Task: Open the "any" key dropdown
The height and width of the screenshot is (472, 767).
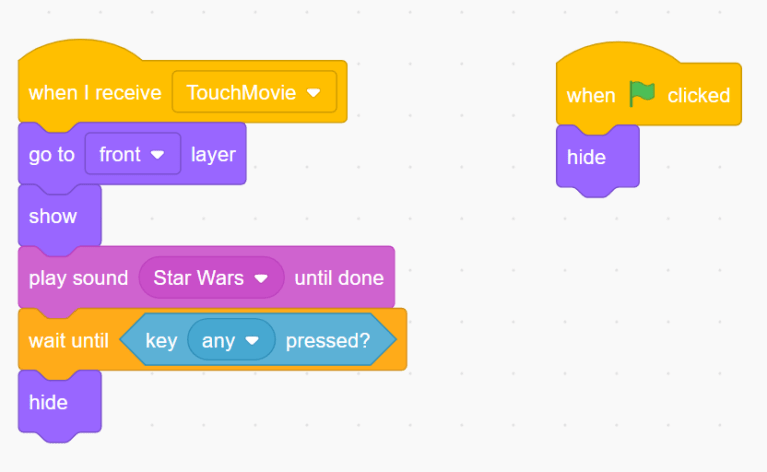Action: (230, 340)
